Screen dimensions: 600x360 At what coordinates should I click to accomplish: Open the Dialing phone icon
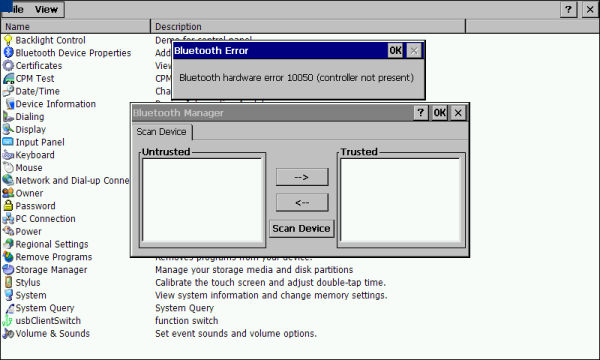tap(8, 117)
